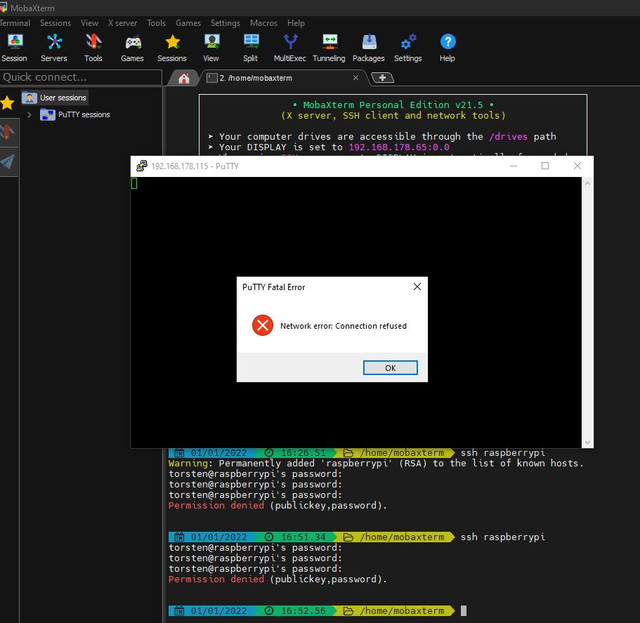Close the PuTTY Fatal Error dialog with X
The image size is (640, 623).
tap(417, 287)
